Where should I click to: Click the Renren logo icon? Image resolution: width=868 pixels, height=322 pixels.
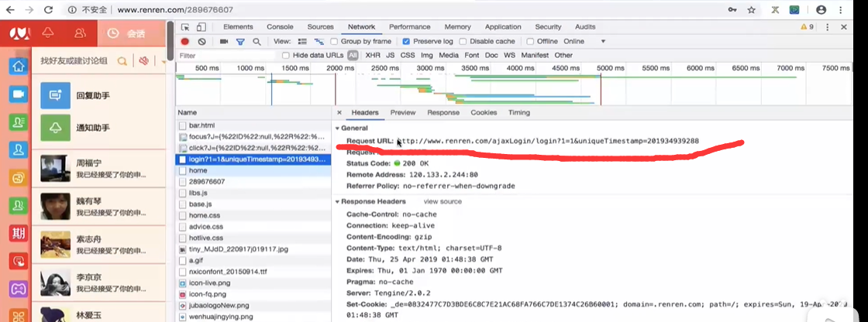pyautogui.click(x=19, y=34)
